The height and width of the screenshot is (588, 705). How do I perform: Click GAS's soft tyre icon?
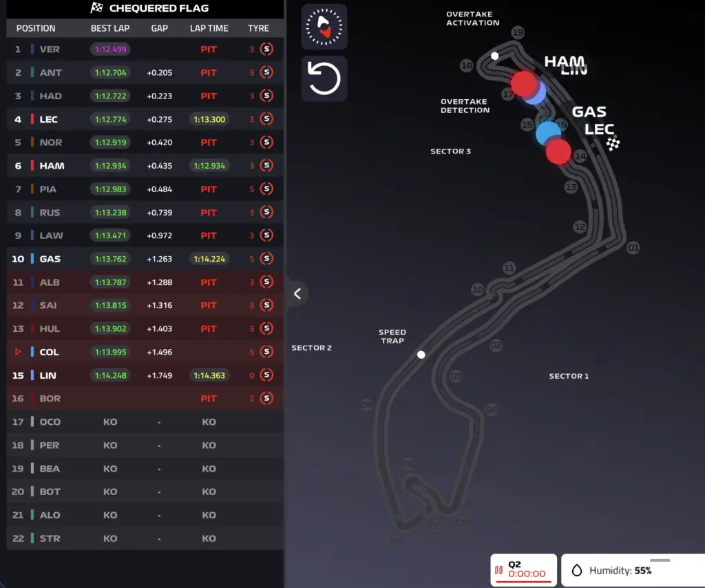(x=266, y=258)
